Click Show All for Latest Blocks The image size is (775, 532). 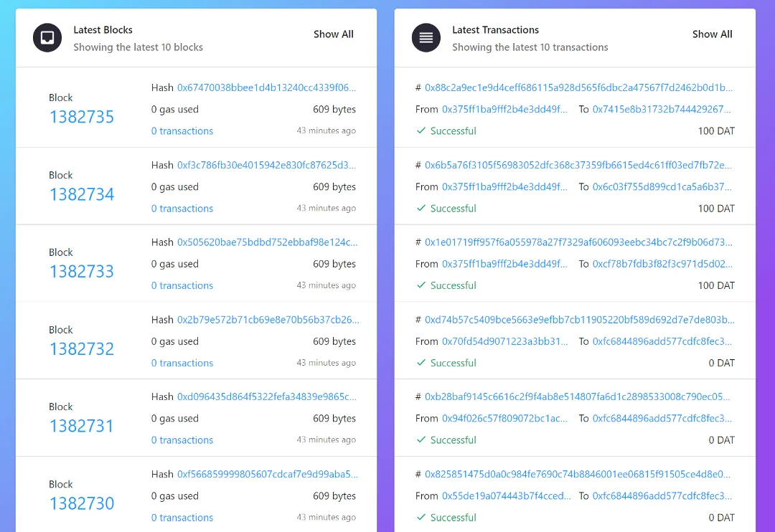tap(334, 34)
